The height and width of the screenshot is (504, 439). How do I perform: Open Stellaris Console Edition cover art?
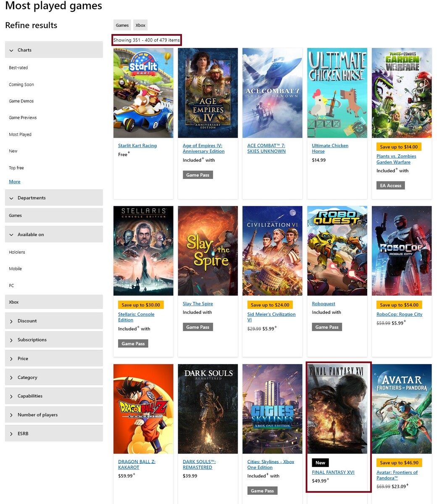143,251
